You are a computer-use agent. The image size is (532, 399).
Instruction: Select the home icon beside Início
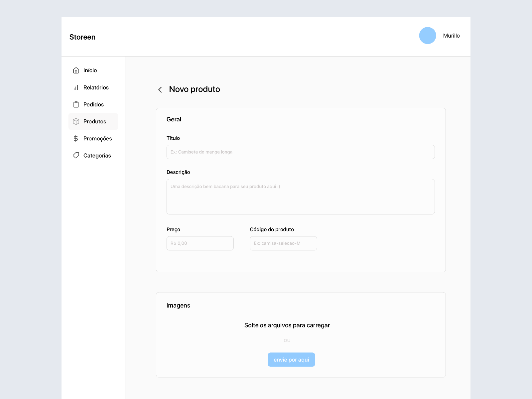76,70
